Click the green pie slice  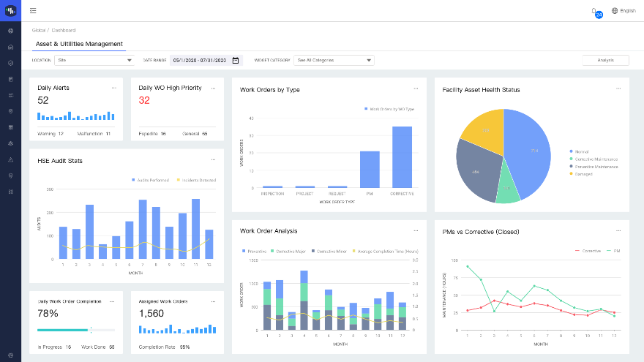coord(508,189)
